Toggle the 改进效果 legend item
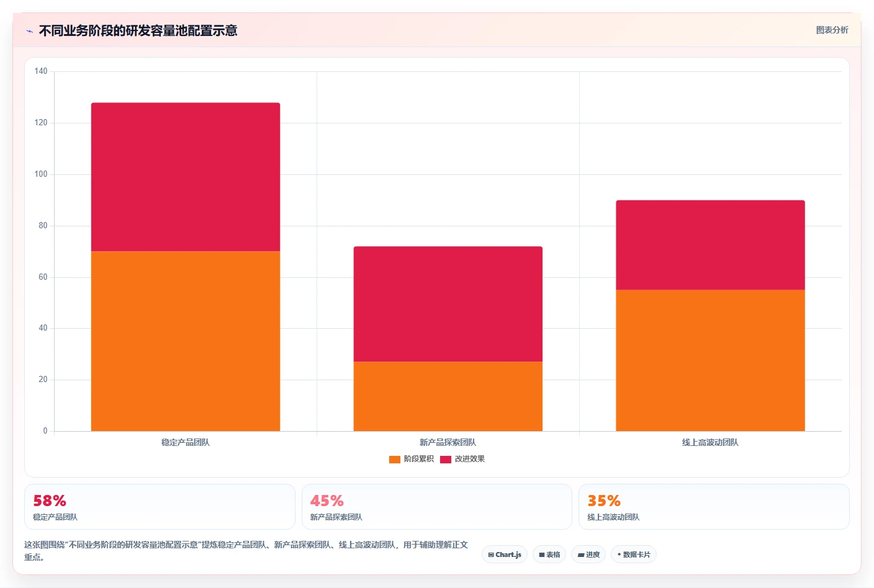 point(462,459)
